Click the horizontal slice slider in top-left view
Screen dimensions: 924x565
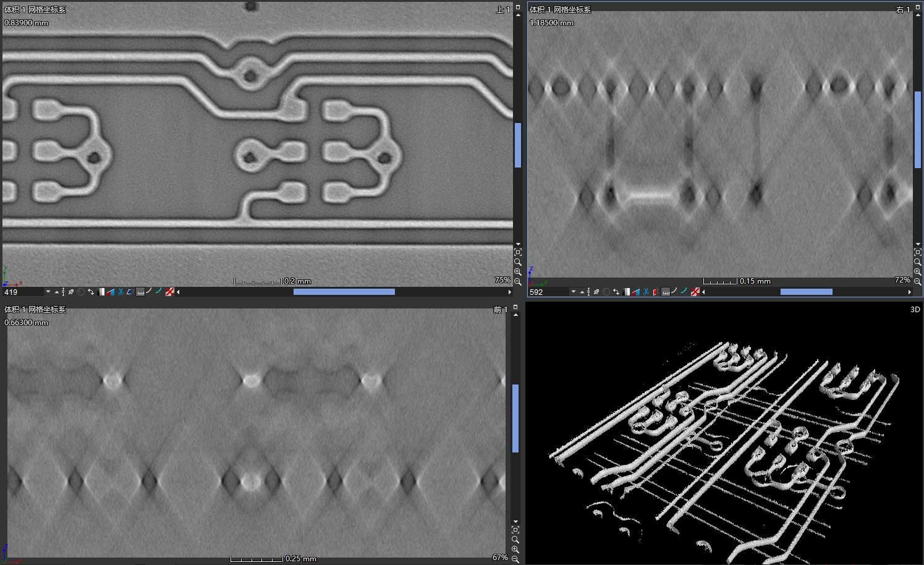(344, 292)
